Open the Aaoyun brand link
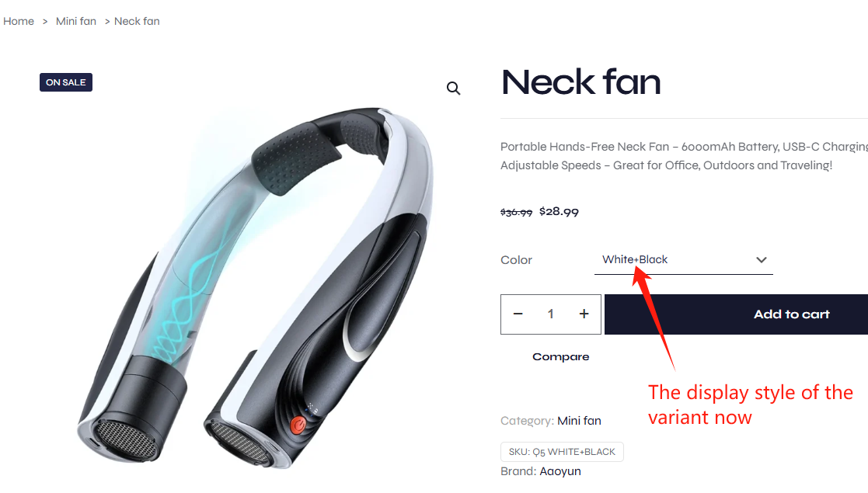The height and width of the screenshot is (493, 868). coord(560,471)
